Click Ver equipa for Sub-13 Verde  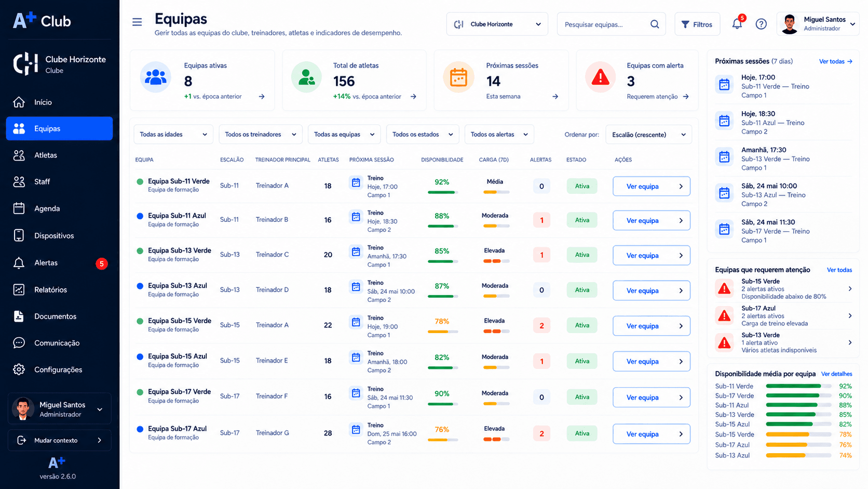point(652,255)
